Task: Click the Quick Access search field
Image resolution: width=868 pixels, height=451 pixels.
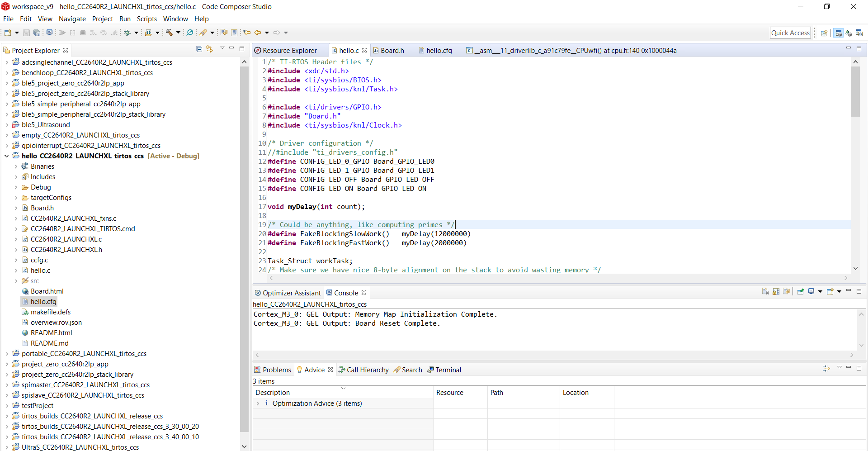Action: coord(790,33)
